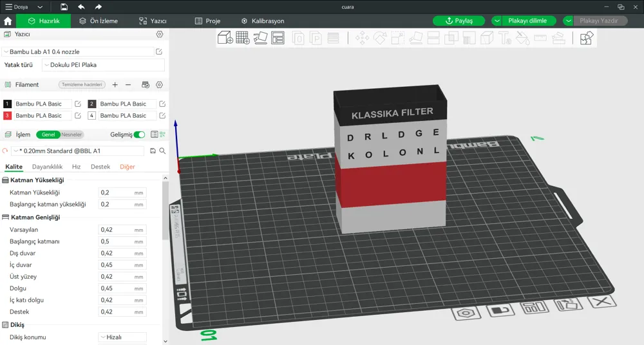The image size is (644, 345).
Task: Select the Lay on face tool
Action: [415, 38]
